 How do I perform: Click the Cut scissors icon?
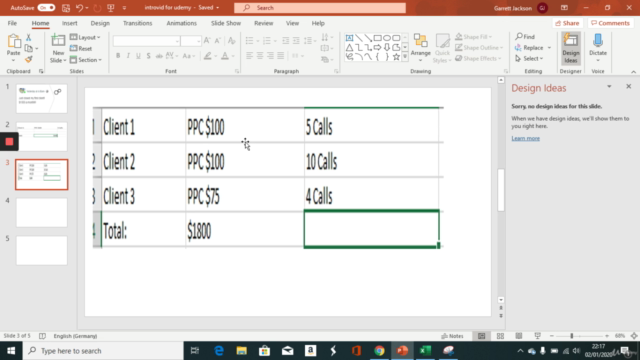[x=29, y=38]
